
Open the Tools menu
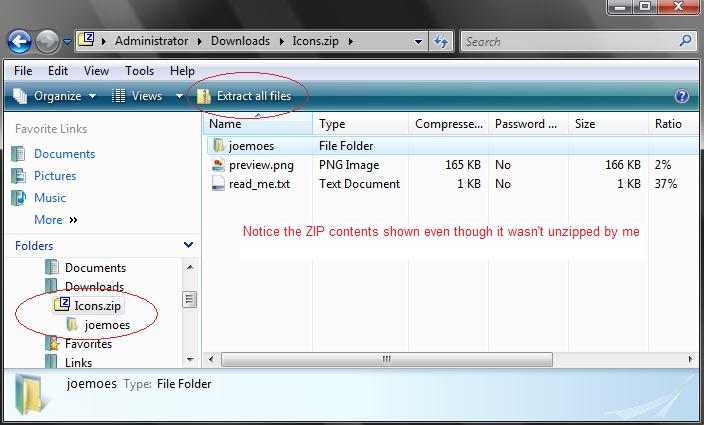coord(139,71)
